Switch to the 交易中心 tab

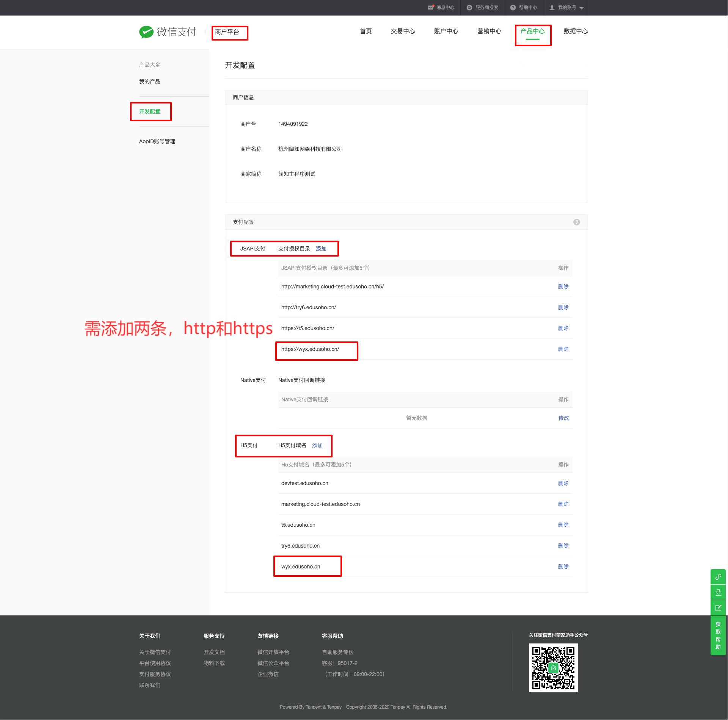coord(403,31)
